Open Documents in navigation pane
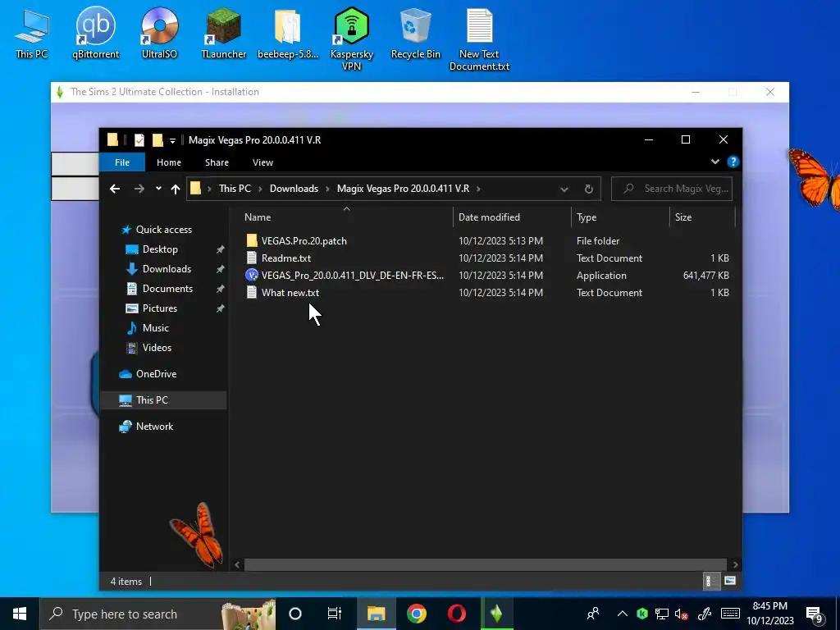840x630 pixels. point(167,288)
